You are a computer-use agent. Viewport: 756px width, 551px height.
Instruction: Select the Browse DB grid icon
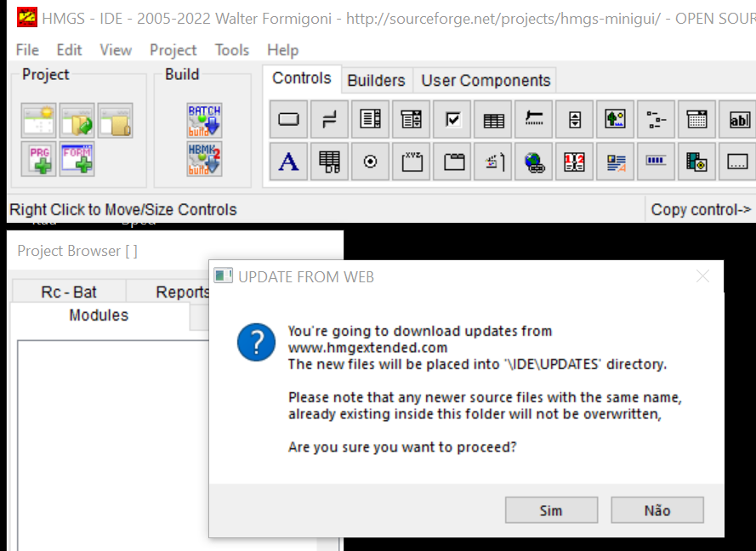[329, 162]
